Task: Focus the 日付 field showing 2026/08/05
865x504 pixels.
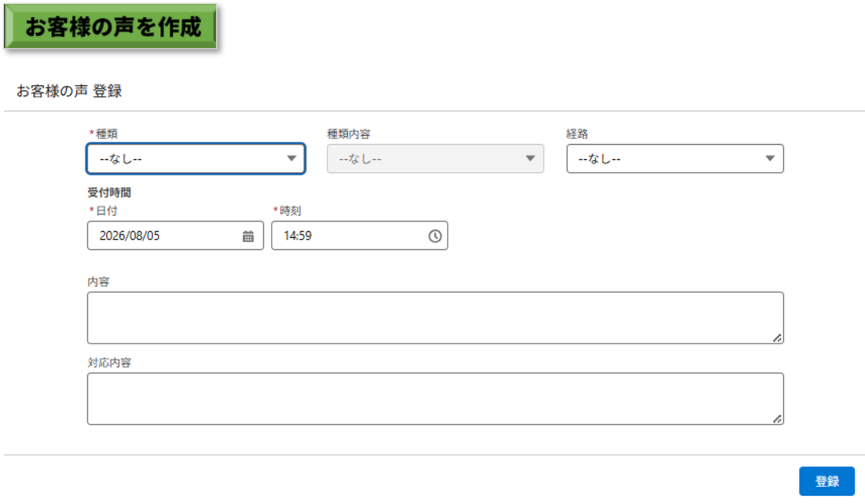Action: click(x=175, y=235)
